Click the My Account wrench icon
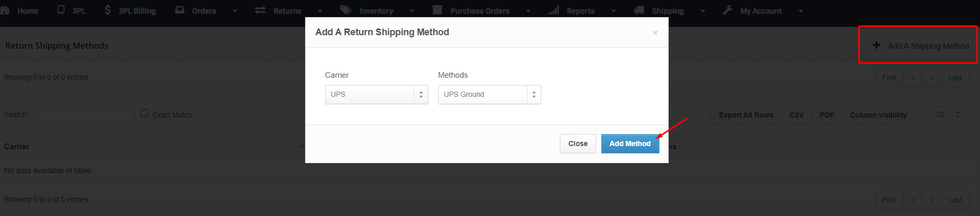 pos(728,10)
